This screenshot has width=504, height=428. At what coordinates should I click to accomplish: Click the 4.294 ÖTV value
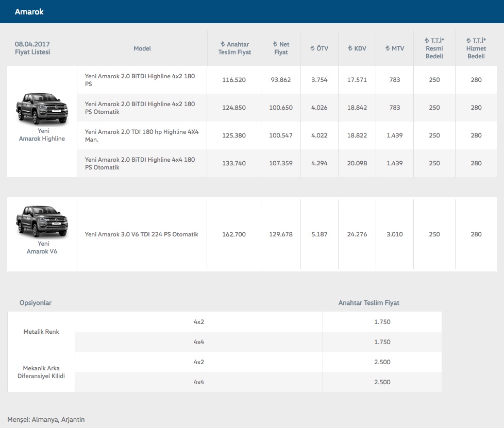319,163
